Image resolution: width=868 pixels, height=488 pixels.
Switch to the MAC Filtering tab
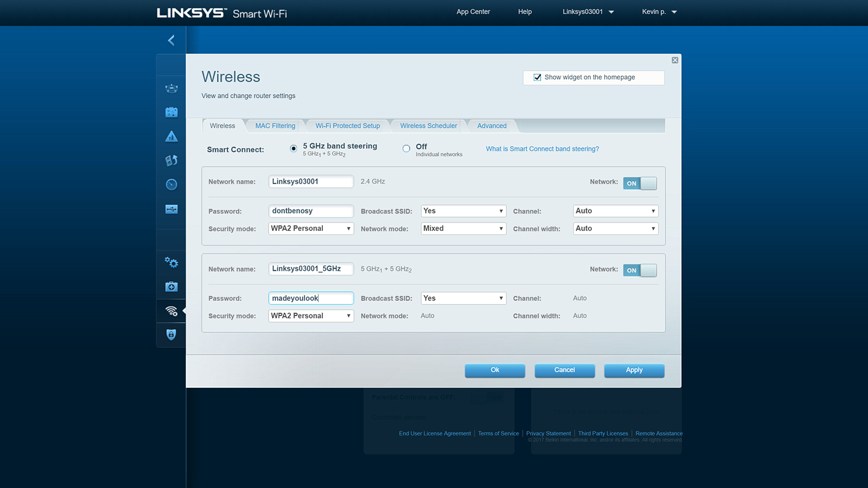tap(275, 126)
